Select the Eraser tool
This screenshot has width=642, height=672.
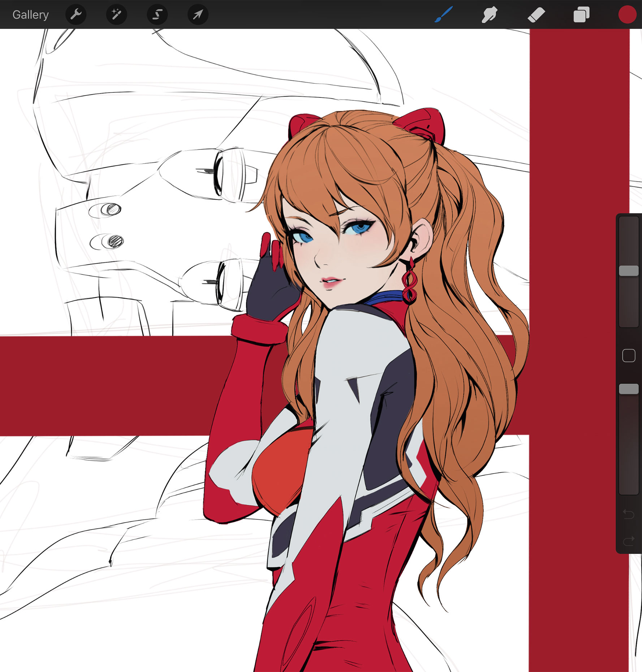point(536,15)
